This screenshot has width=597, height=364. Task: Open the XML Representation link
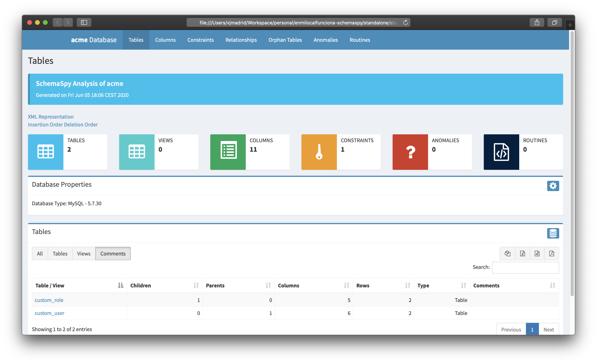[51, 117]
